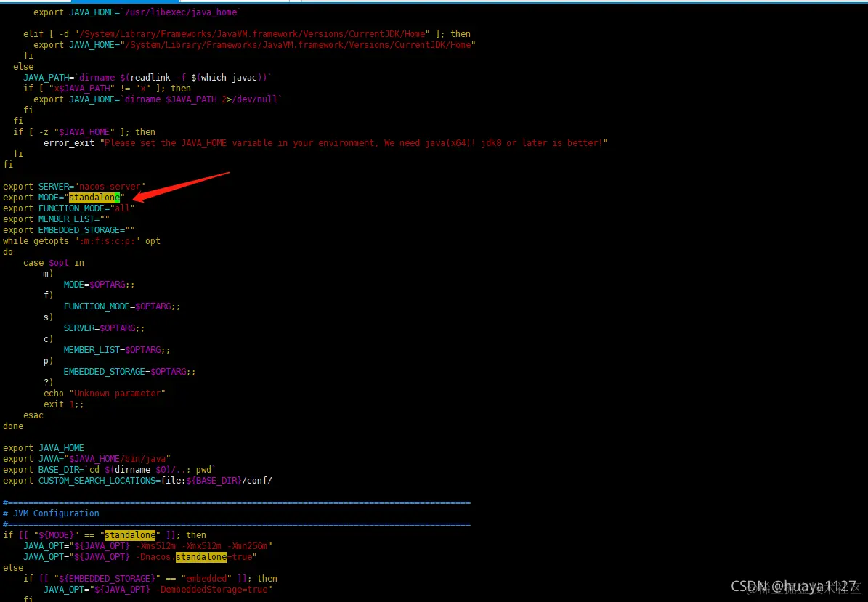The image size is (868, 602).
Task: Place cursor on export MEMBER_LIST="" line
Action: point(56,219)
